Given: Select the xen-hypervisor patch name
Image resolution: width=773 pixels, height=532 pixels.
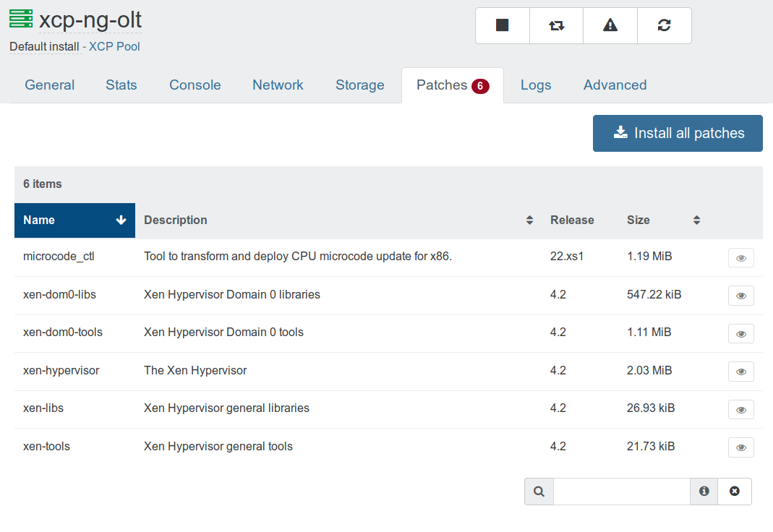Looking at the screenshot, I should pyautogui.click(x=61, y=371).
